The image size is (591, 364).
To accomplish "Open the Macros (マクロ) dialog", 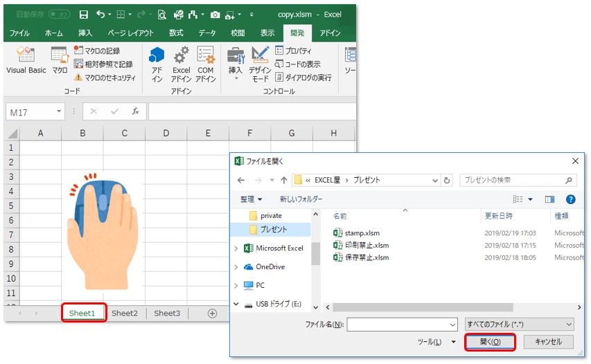I will 60,60.
